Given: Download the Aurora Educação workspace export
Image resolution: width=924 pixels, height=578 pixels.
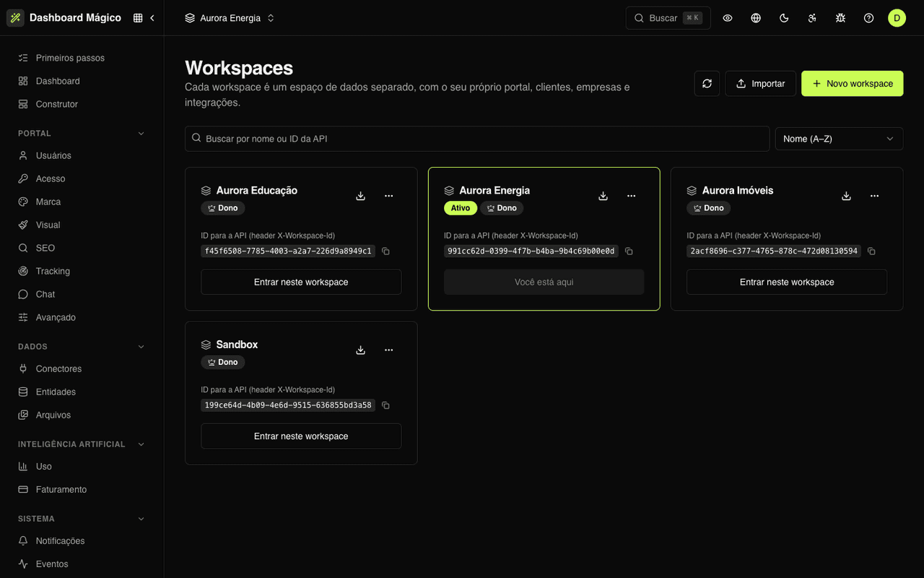Looking at the screenshot, I should pos(361,196).
